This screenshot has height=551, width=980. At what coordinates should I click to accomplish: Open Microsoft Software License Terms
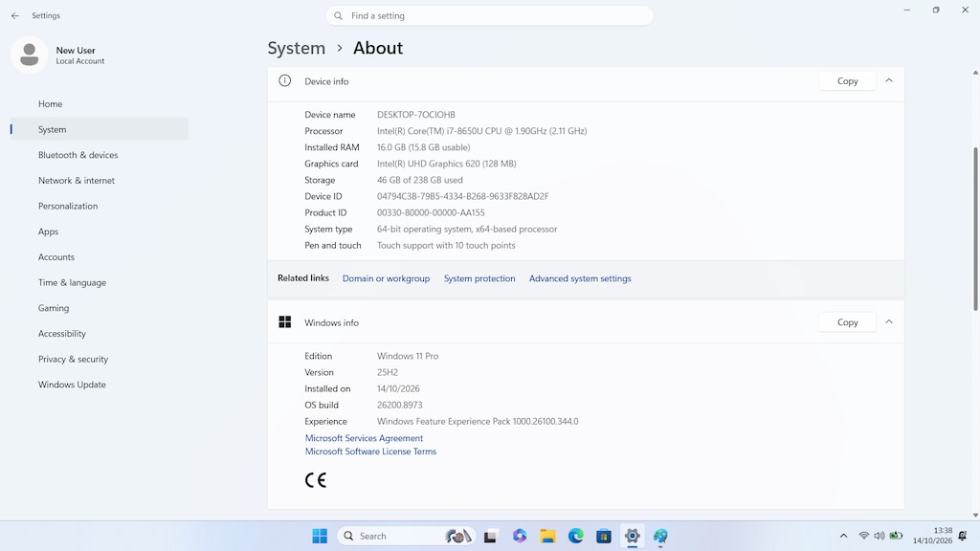click(x=370, y=452)
